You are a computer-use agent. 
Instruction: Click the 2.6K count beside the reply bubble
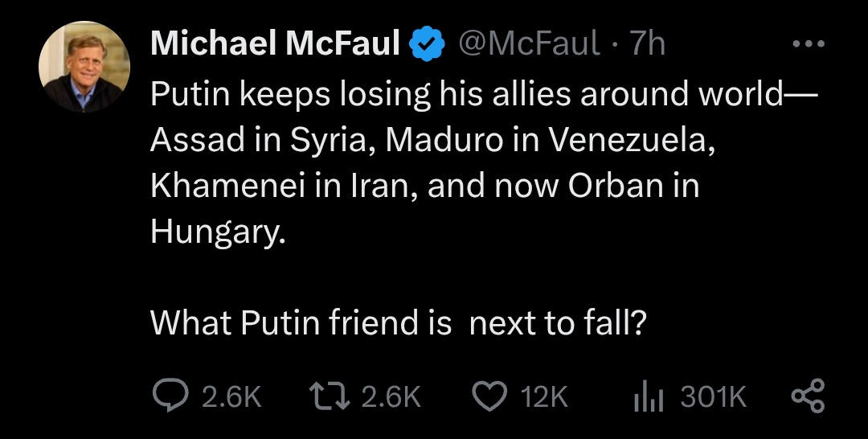click(231, 397)
